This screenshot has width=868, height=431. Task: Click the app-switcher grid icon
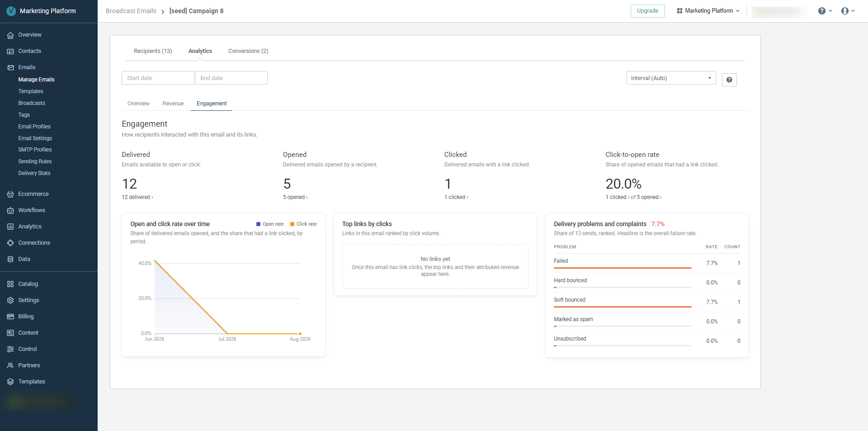pos(679,11)
